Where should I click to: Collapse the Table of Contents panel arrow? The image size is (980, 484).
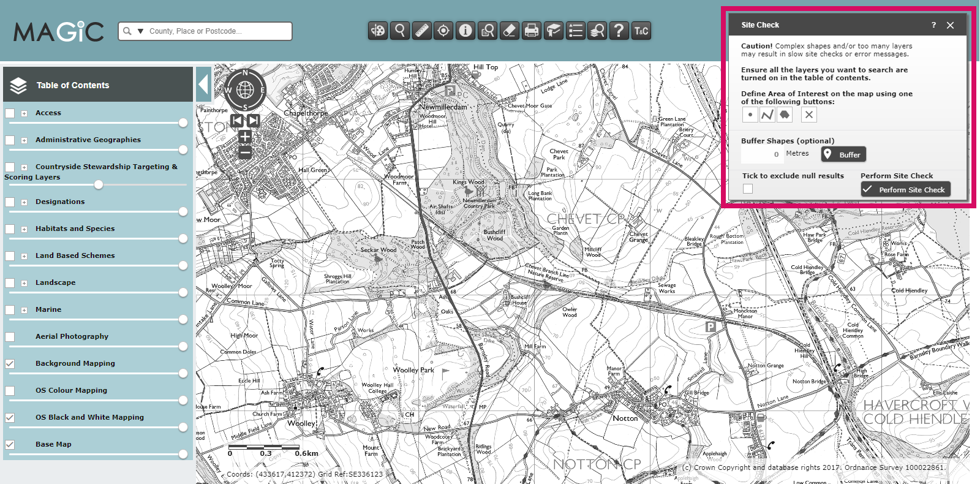[204, 85]
